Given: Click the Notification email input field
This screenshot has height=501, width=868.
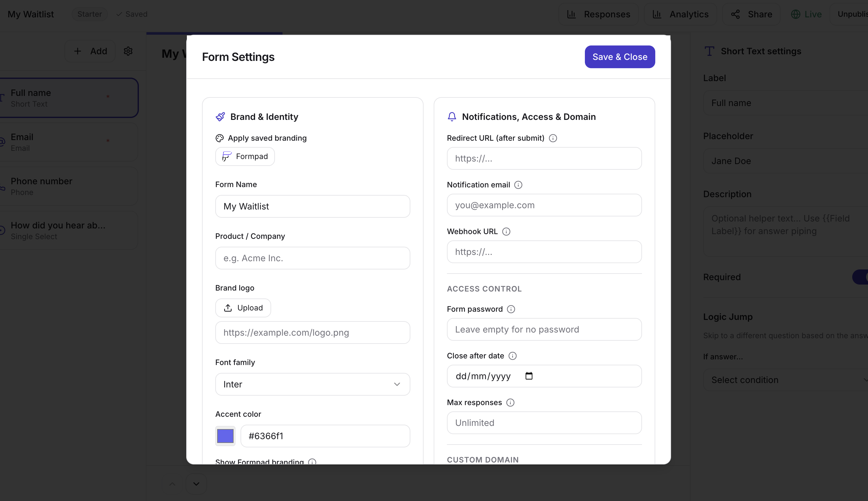Looking at the screenshot, I should click(544, 205).
